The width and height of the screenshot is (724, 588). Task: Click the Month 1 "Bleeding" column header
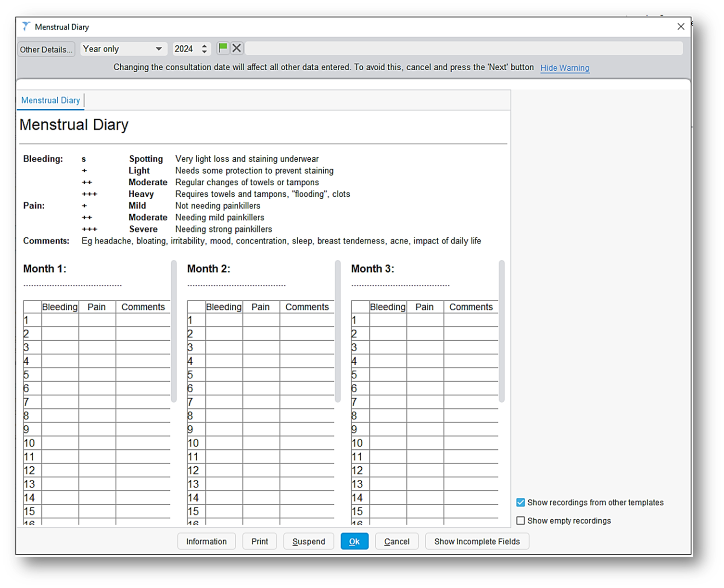click(60, 307)
